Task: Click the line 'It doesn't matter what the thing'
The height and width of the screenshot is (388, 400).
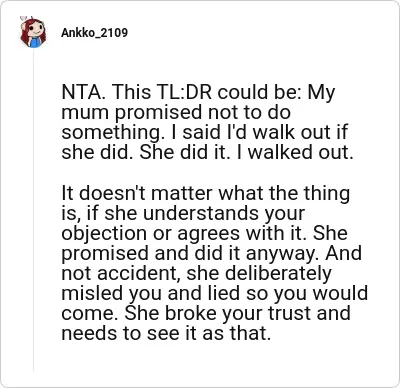Action: (206, 193)
